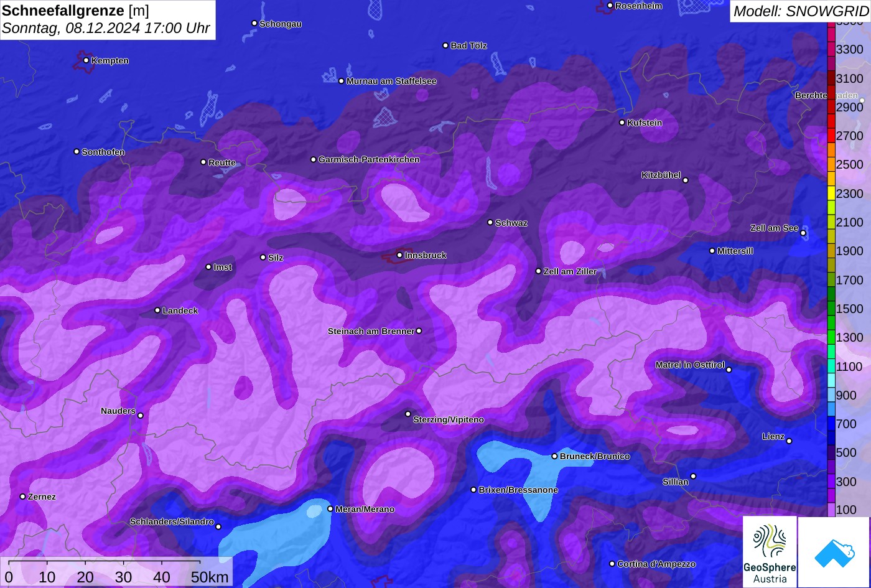871x588 pixels.
Task: Click the legend value 2900
Action: pos(850,107)
